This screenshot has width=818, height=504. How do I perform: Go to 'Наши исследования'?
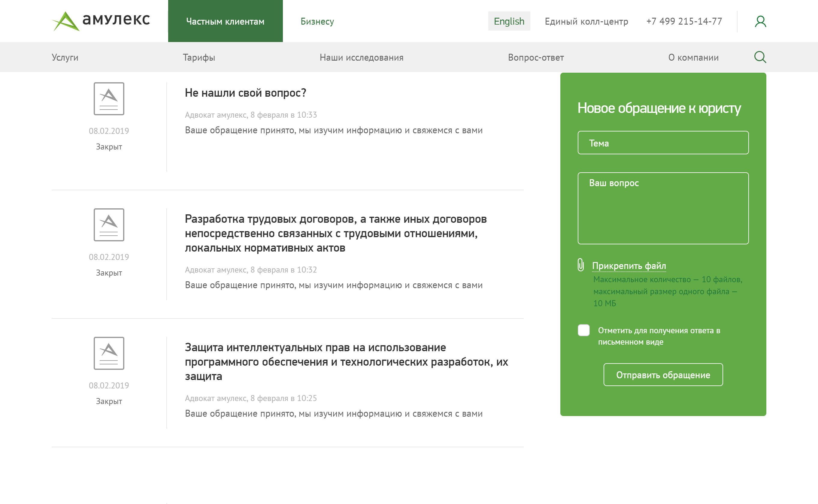coord(362,57)
